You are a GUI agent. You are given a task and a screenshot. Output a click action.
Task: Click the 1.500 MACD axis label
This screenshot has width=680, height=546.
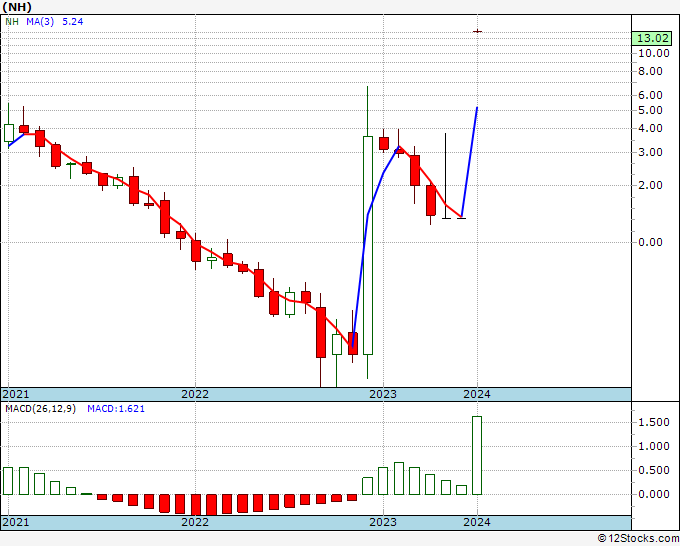tap(654, 422)
